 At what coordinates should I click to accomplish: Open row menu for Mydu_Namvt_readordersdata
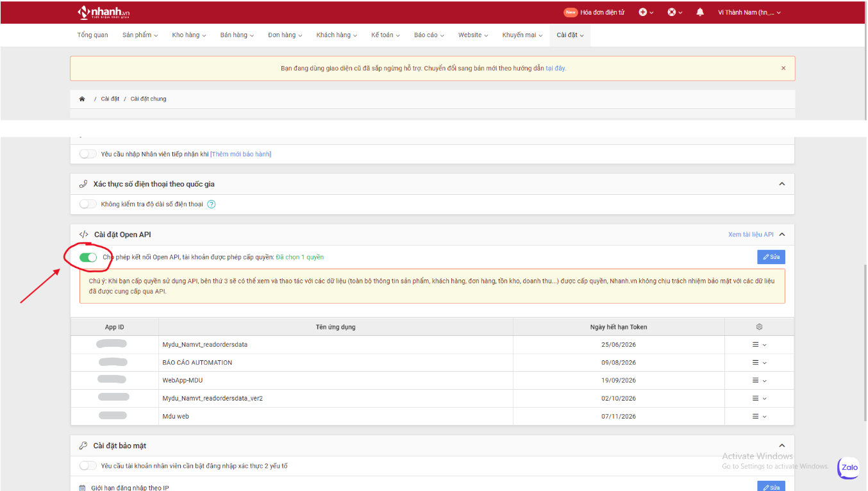coord(759,345)
